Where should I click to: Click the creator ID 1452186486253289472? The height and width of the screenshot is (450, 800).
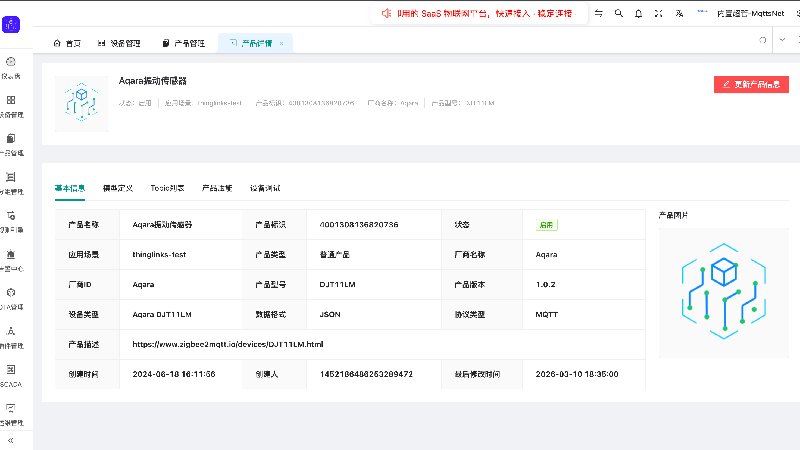(366, 374)
